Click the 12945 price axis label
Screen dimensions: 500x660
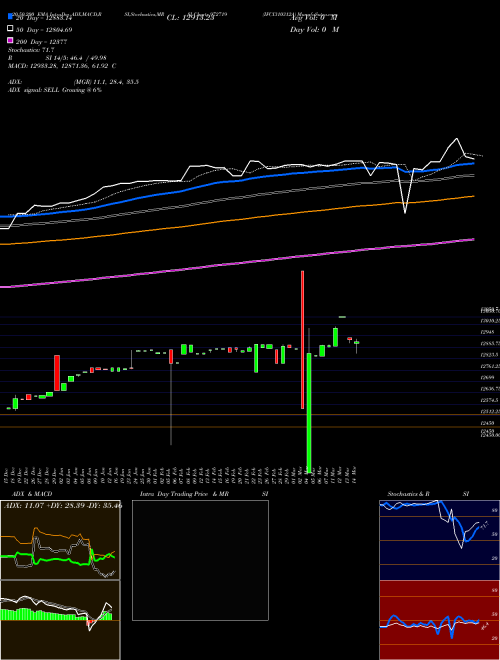pos(488,333)
